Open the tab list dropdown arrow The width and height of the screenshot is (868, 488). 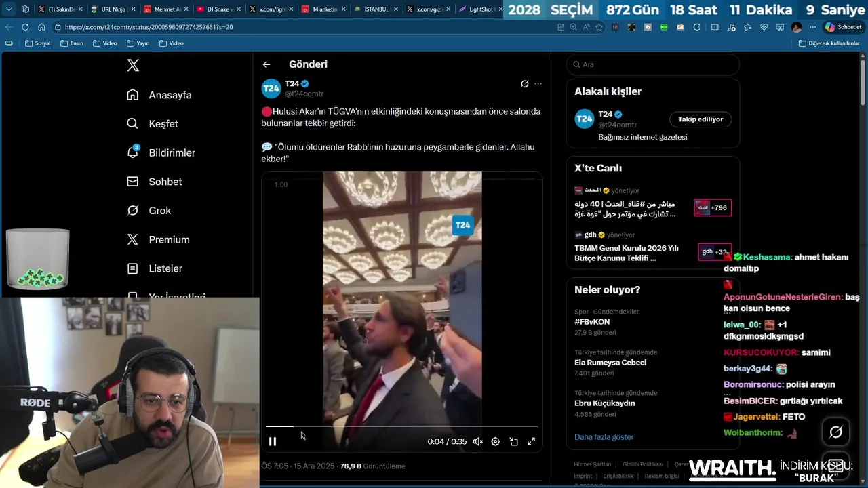click(9, 9)
